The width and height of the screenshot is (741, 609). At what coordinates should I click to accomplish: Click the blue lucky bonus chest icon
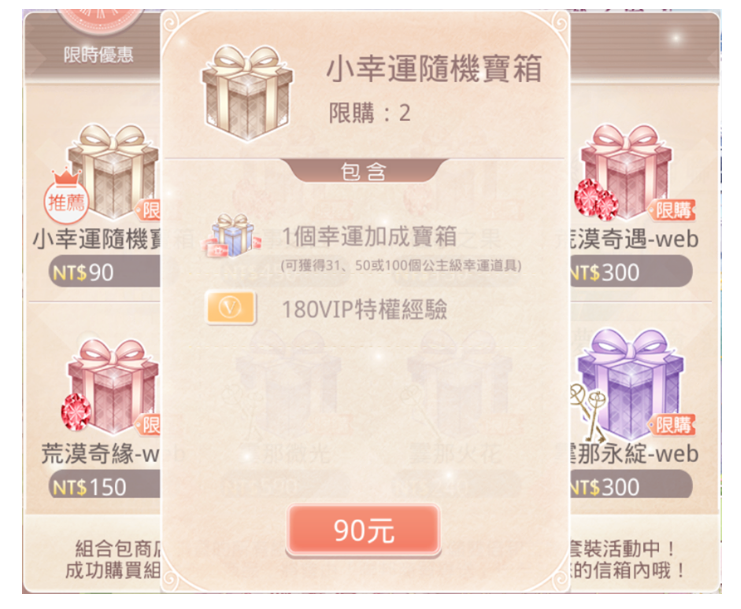[x=232, y=236]
